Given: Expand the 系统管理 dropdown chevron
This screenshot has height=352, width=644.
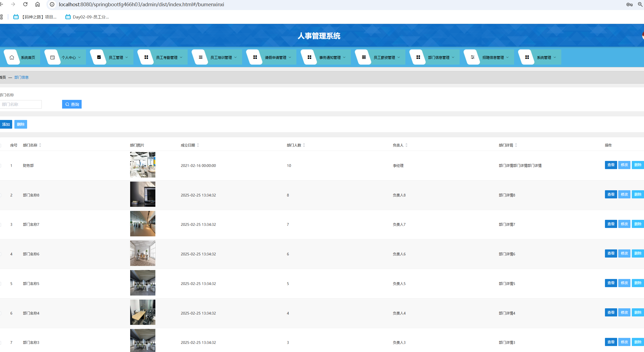Looking at the screenshot, I should click(555, 57).
